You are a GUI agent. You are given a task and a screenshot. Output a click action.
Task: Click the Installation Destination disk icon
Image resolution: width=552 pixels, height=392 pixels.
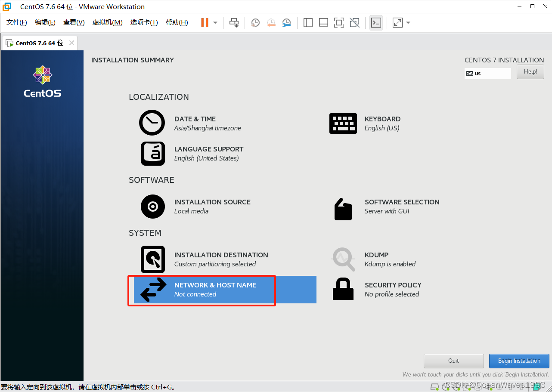[153, 259]
